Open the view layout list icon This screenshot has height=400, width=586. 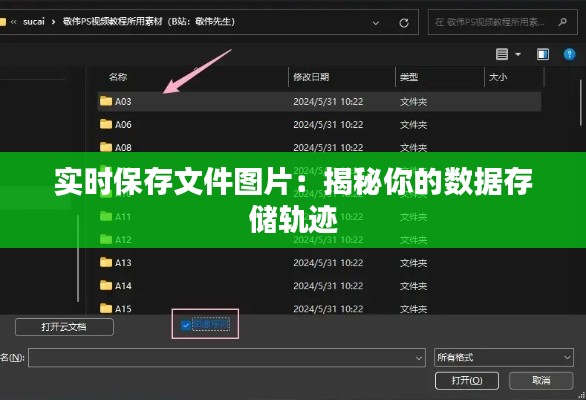[502, 55]
